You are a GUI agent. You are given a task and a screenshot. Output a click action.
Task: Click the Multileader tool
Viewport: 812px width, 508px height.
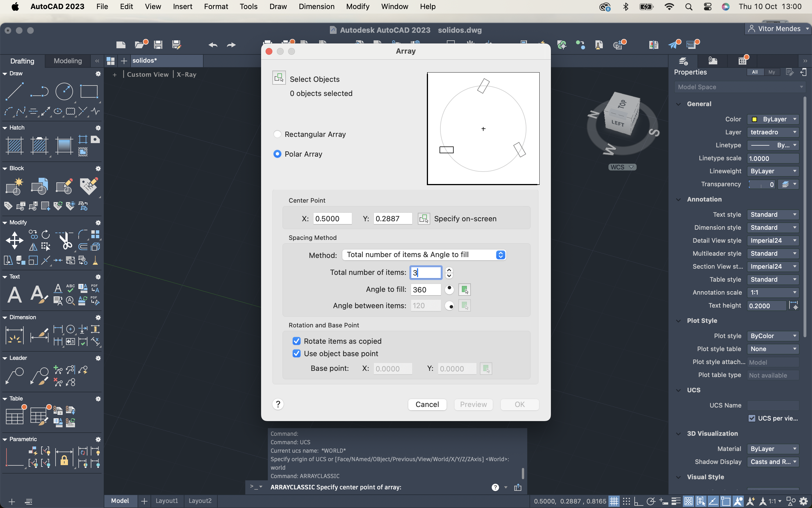tap(14, 376)
